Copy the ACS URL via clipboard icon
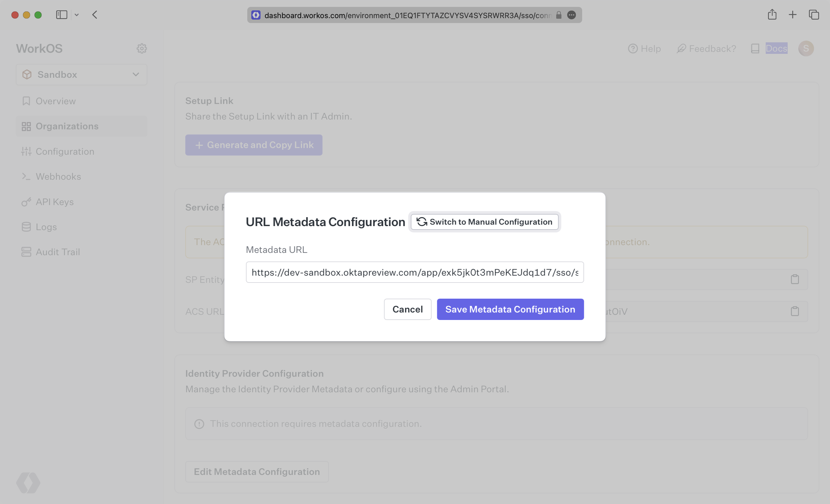The image size is (830, 504). [795, 311]
